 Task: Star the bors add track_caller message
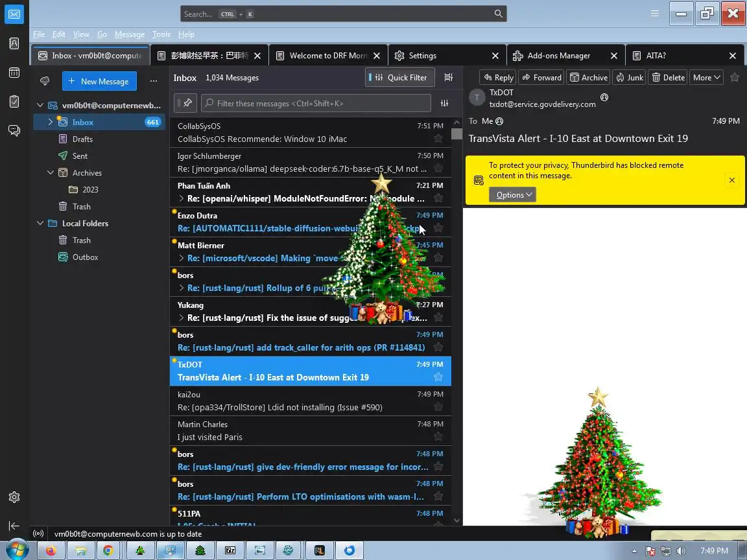pyautogui.click(x=438, y=347)
